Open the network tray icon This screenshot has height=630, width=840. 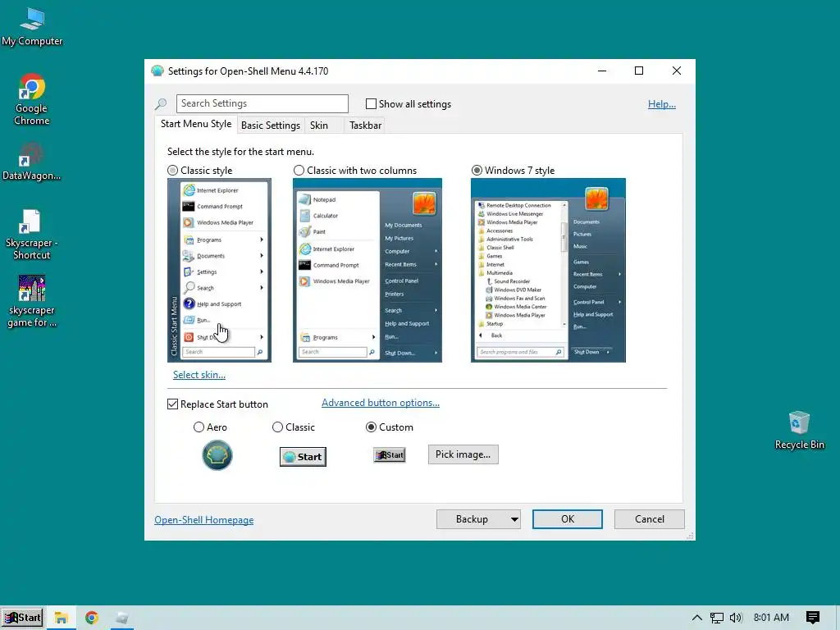717,618
